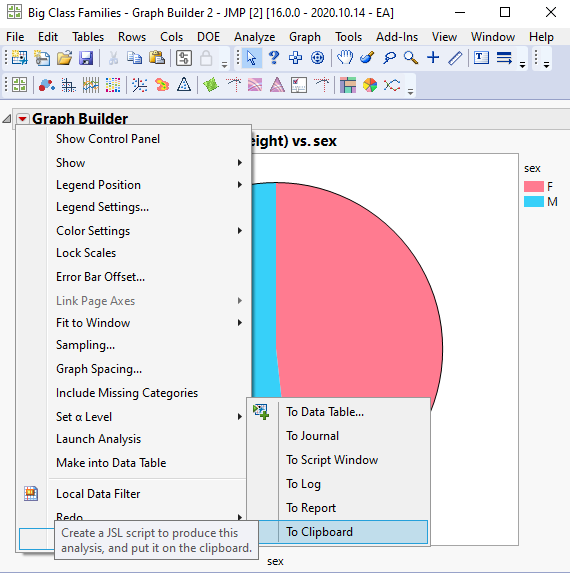Launch Overlay Plot icon in toolbar
The height and width of the screenshot is (573, 570).
tap(392, 85)
